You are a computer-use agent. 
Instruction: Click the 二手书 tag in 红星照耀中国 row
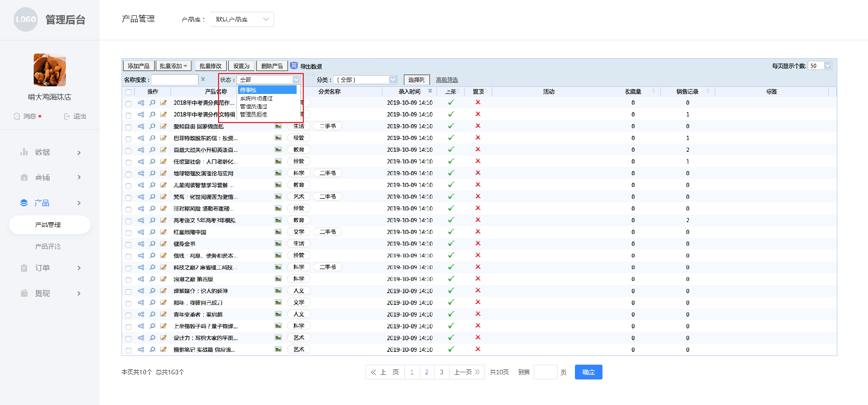328,232
